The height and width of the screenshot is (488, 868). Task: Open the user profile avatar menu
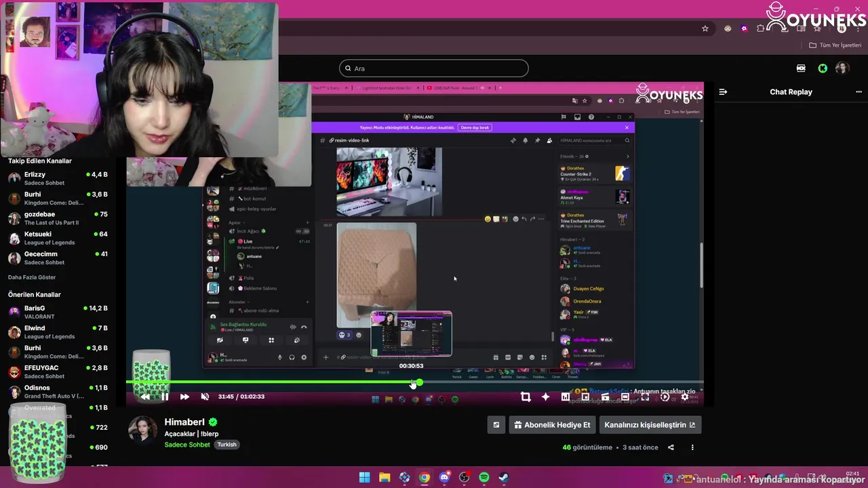(842, 68)
